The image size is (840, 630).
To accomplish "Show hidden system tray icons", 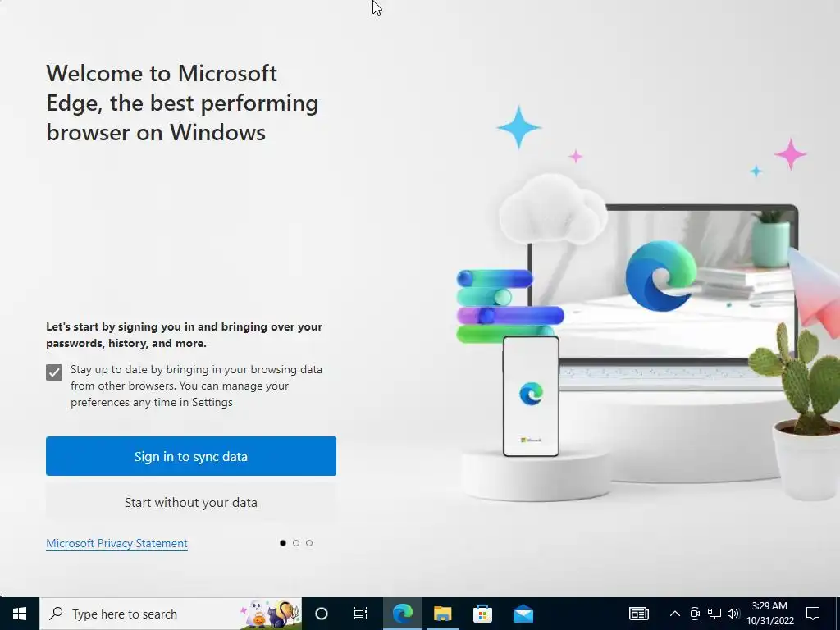I will tap(675, 614).
